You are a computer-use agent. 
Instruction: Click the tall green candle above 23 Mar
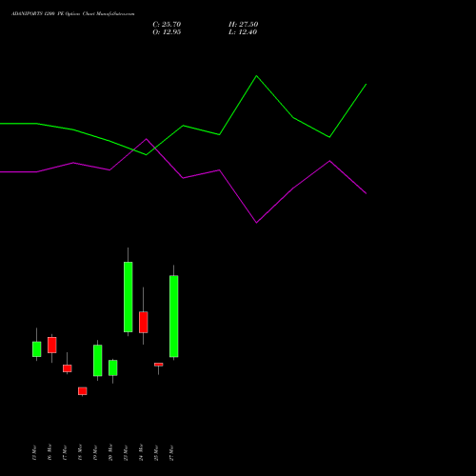point(129,297)
